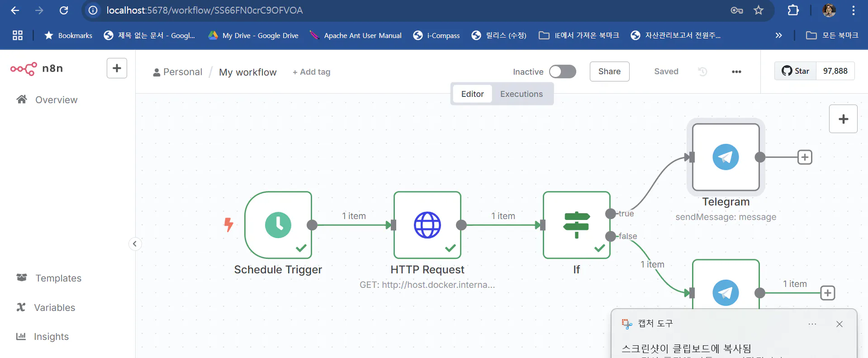Image resolution: width=868 pixels, height=358 pixels.
Task: Open the 릴리스 (수정) bookmark
Action: click(x=499, y=35)
